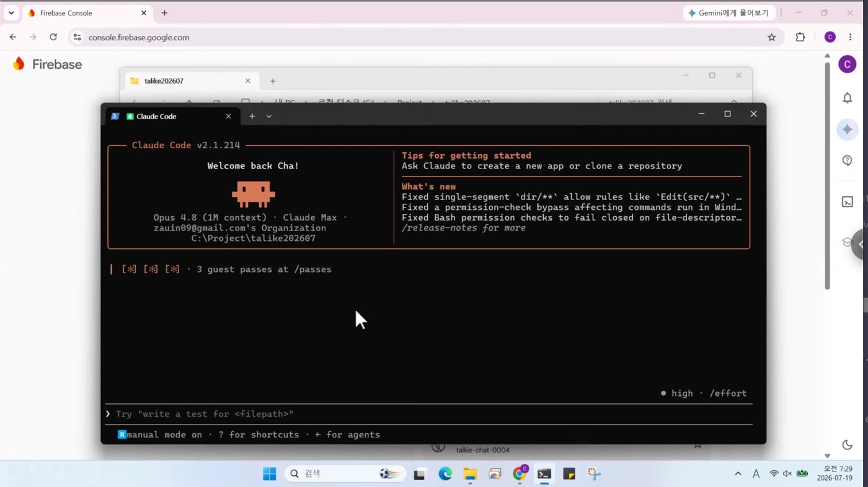Open the terminal new-tab dropdown chevron
The height and width of the screenshot is (487, 868).
click(x=269, y=116)
